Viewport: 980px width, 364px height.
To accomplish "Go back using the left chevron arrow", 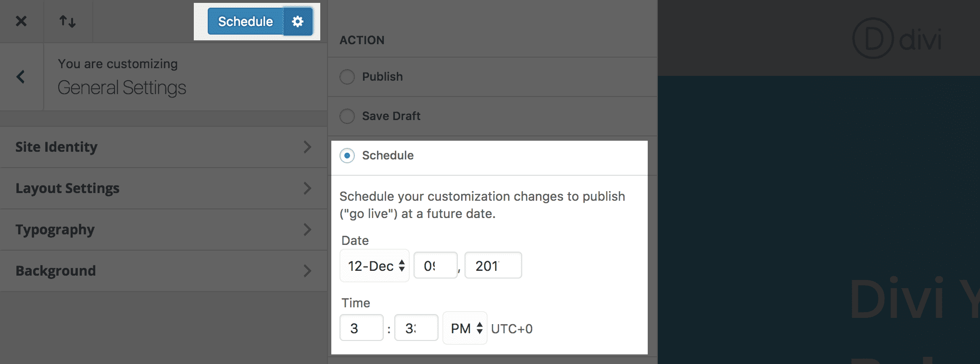I will coord(21,77).
